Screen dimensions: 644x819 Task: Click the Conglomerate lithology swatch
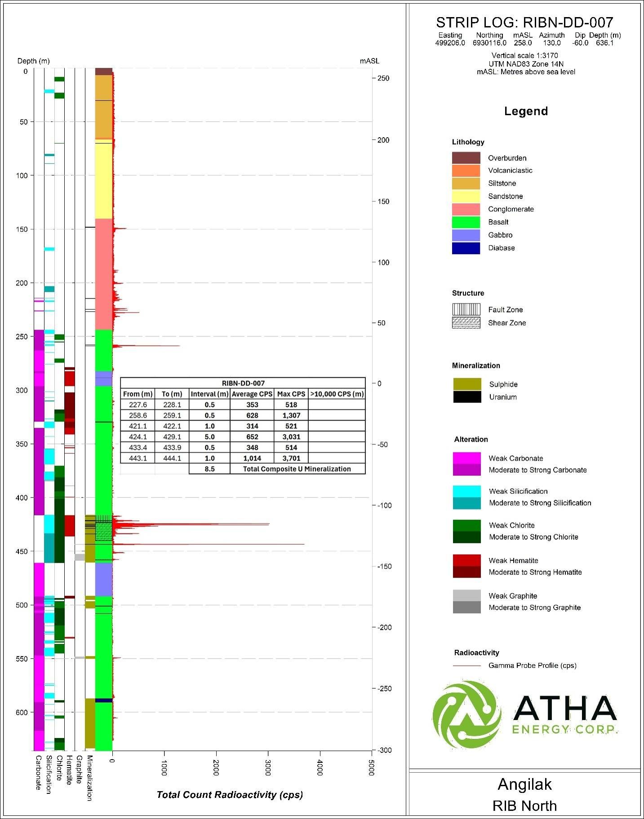click(466, 209)
